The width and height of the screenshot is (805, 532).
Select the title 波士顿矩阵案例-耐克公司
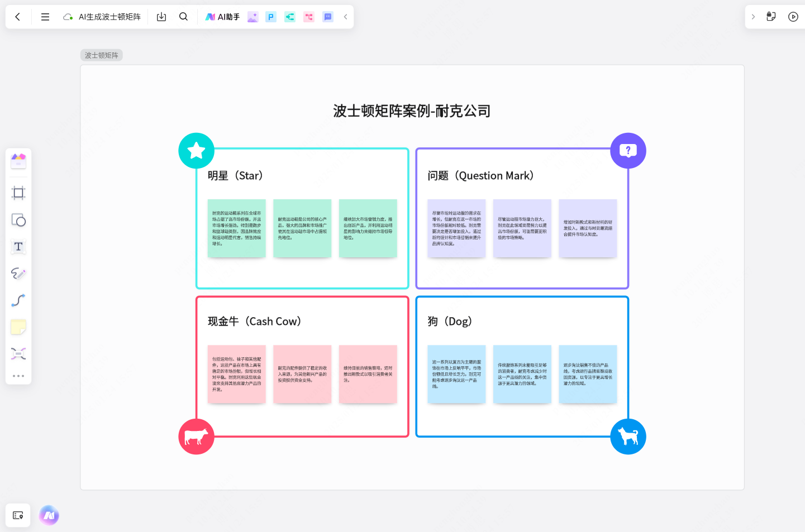coord(412,111)
